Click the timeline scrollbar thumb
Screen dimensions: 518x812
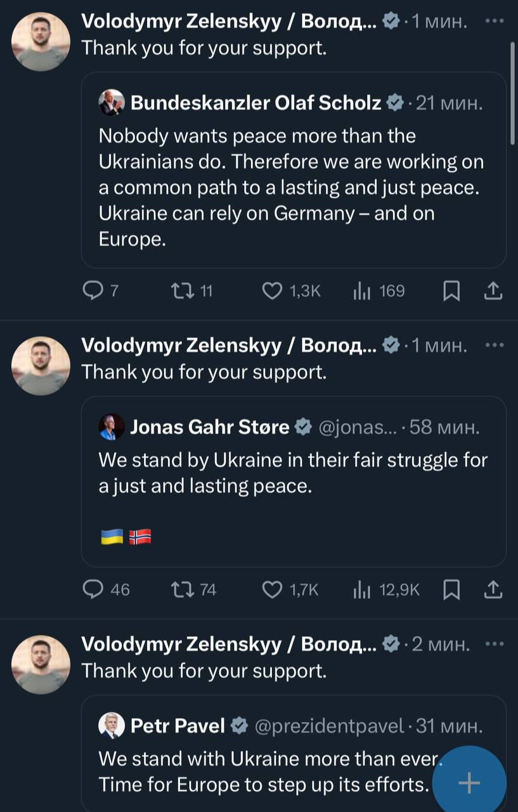tap(512, 95)
